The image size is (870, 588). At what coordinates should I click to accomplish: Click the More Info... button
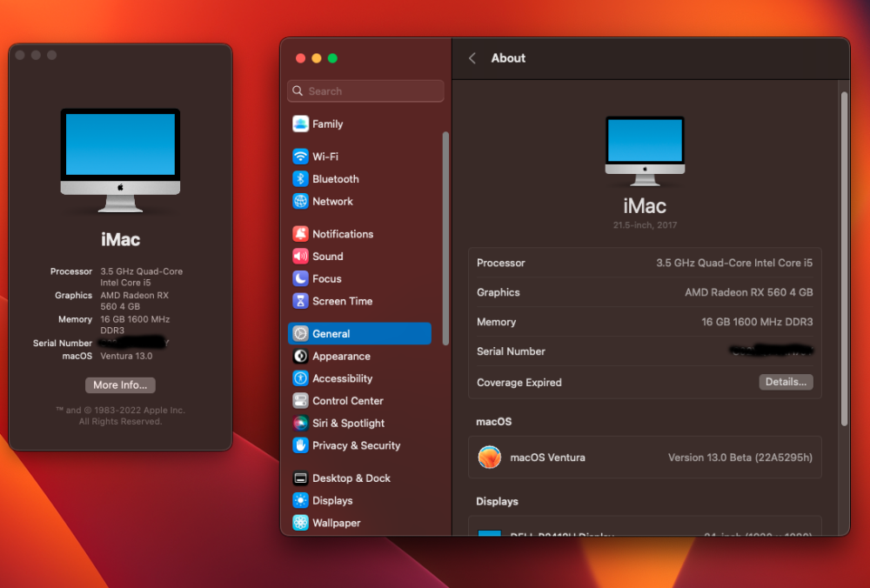[x=120, y=385]
